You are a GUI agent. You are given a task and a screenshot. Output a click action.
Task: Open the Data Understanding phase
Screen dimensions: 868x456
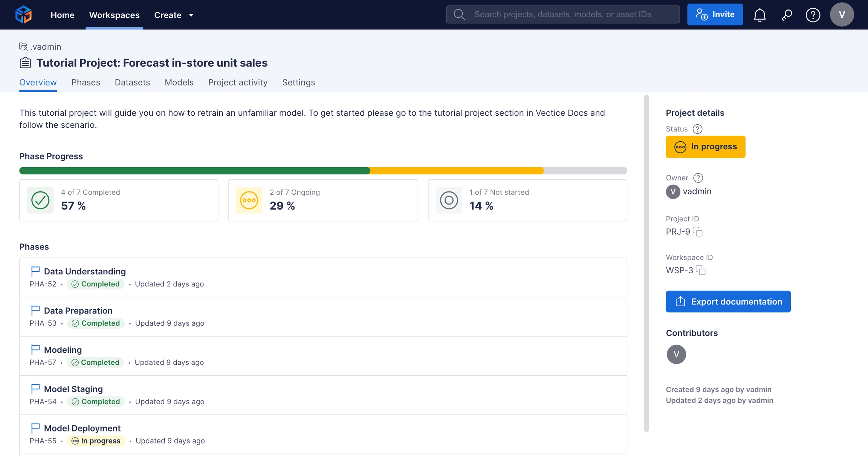tap(85, 271)
